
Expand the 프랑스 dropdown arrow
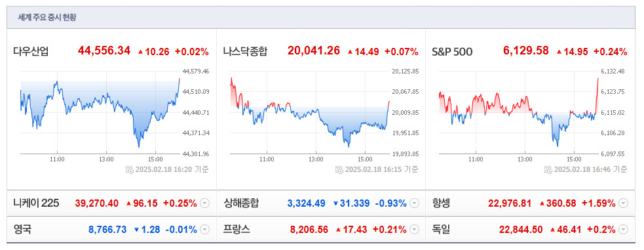[415, 230]
